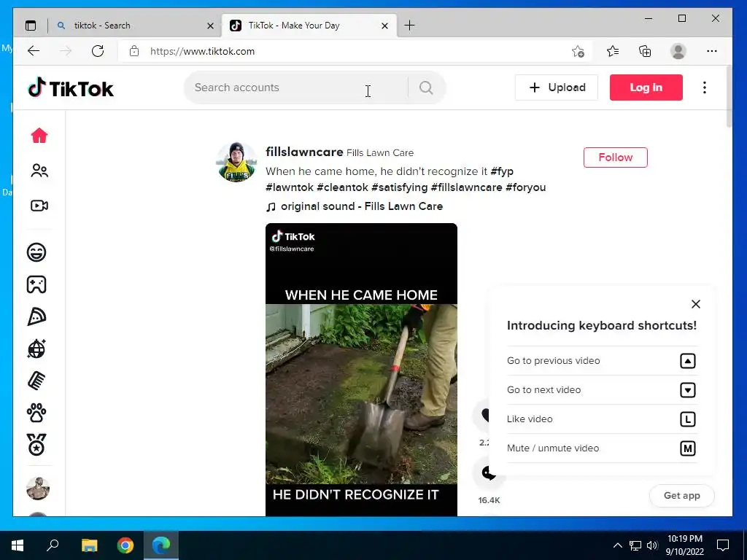Open Windows taskbar search
747x560 pixels.
(x=53, y=545)
